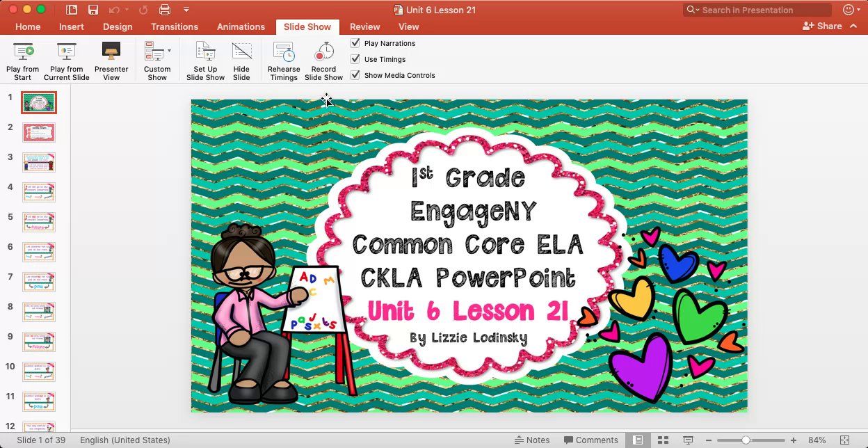The height and width of the screenshot is (448, 868).
Task: Select slide 7 thumbnail
Action: point(39,282)
